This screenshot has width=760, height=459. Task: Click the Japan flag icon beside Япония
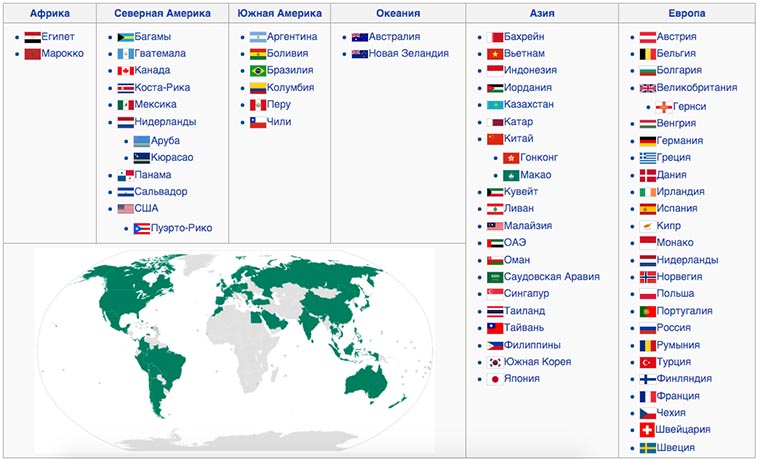point(495,379)
